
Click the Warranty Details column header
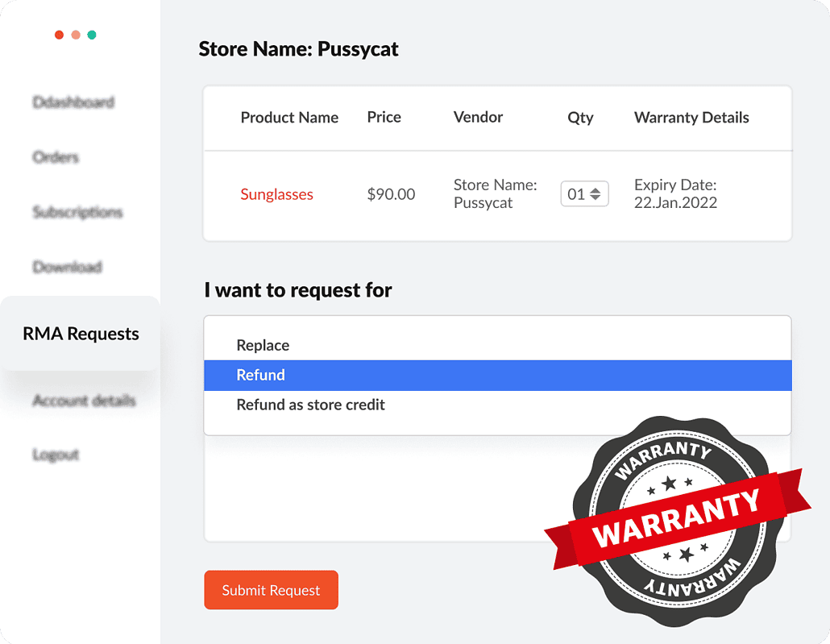click(x=691, y=118)
